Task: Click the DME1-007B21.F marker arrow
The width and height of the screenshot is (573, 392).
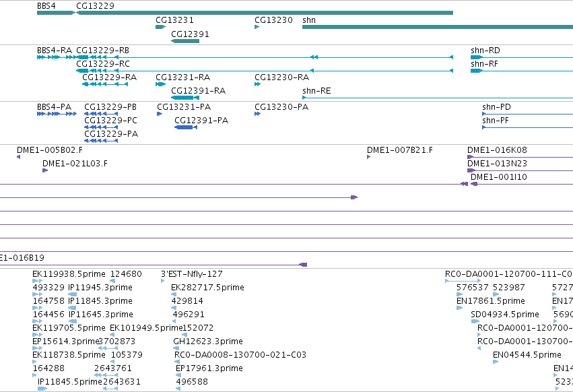Action: coord(368,157)
